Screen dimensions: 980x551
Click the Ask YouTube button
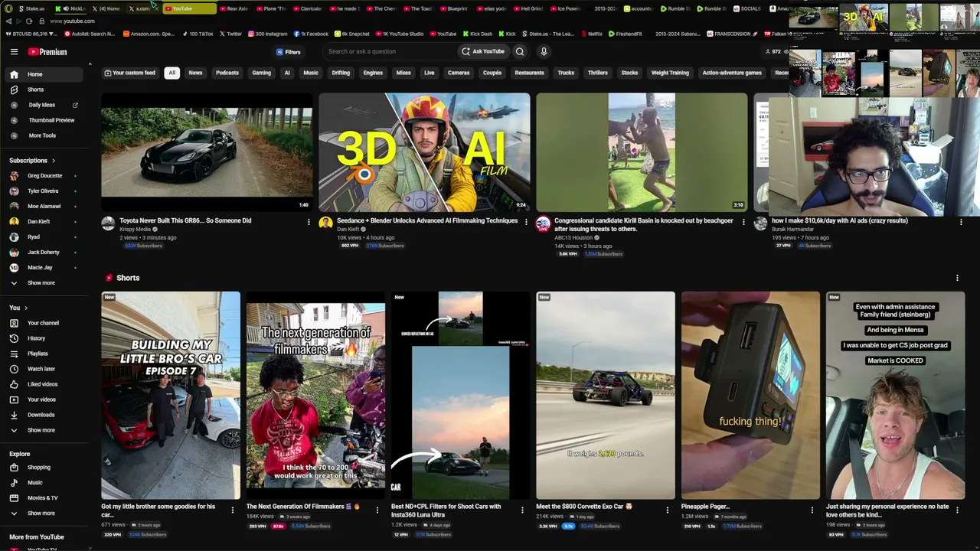click(x=483, y=51)
